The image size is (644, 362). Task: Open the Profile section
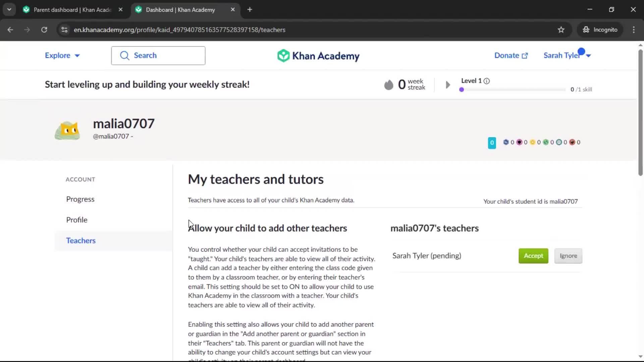[x=77, y=220]
